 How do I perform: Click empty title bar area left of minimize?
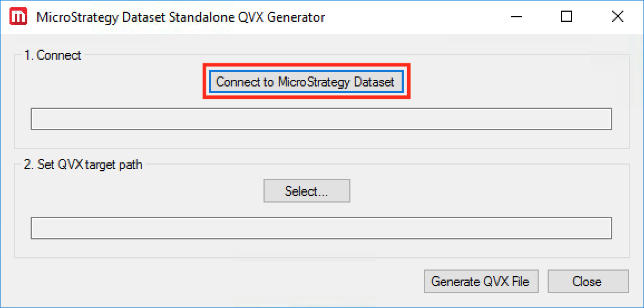coord(418,17)
